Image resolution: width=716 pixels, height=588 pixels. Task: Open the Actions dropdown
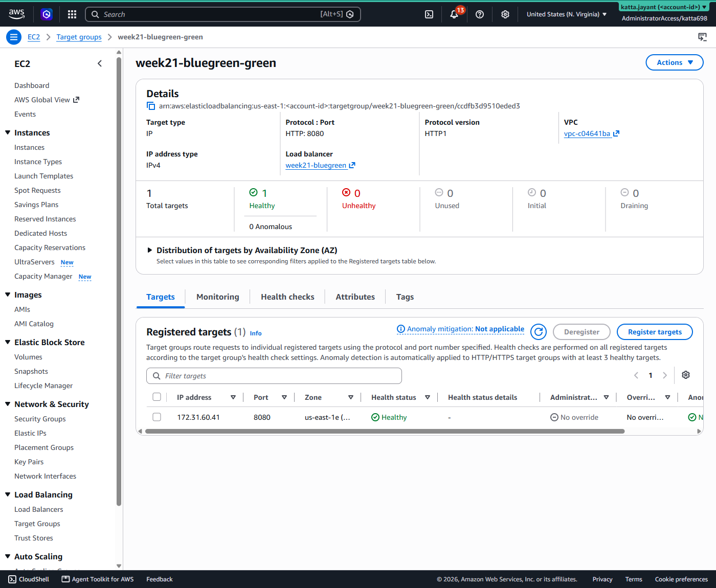coord(675,62)
